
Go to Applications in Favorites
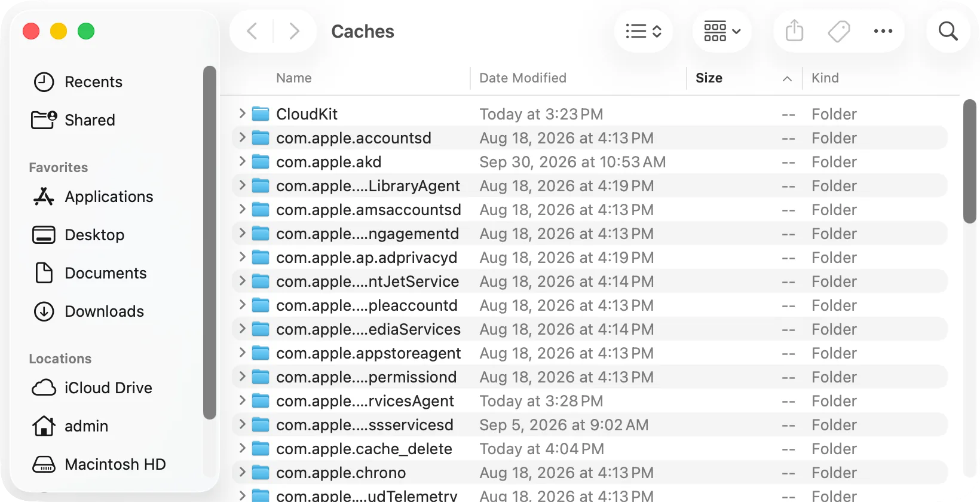[x=108, y=197]
